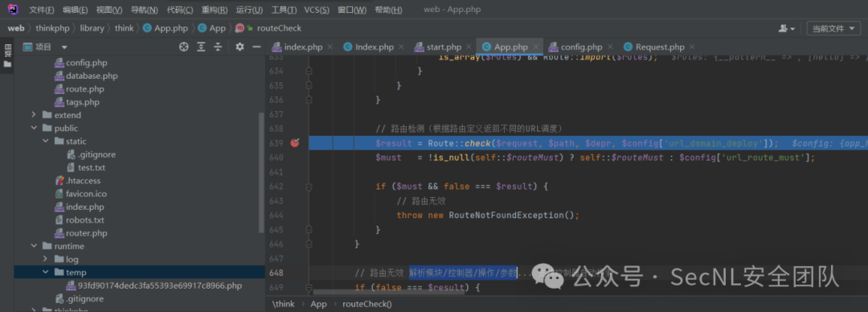Open the 导航(N) menu

pyautogui.click(x=144, y=10)
